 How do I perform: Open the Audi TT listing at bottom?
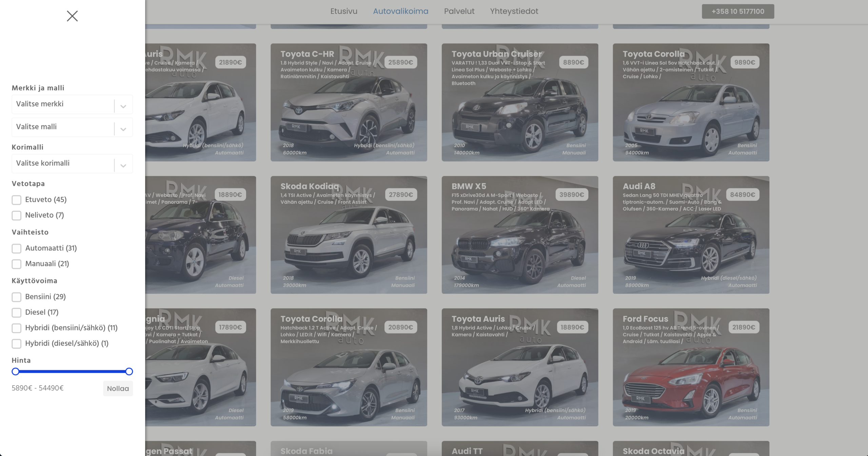(520, 448)
